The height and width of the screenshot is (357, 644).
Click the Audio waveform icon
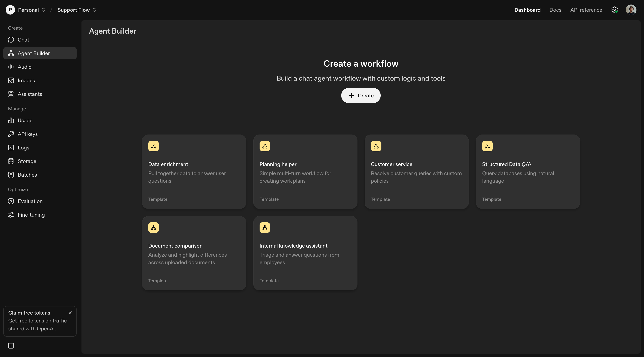tap(11, 67)
